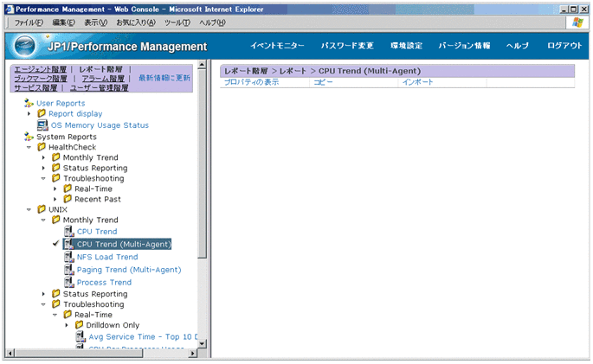Click the Avg Service Time report icon

pos(81,336)
